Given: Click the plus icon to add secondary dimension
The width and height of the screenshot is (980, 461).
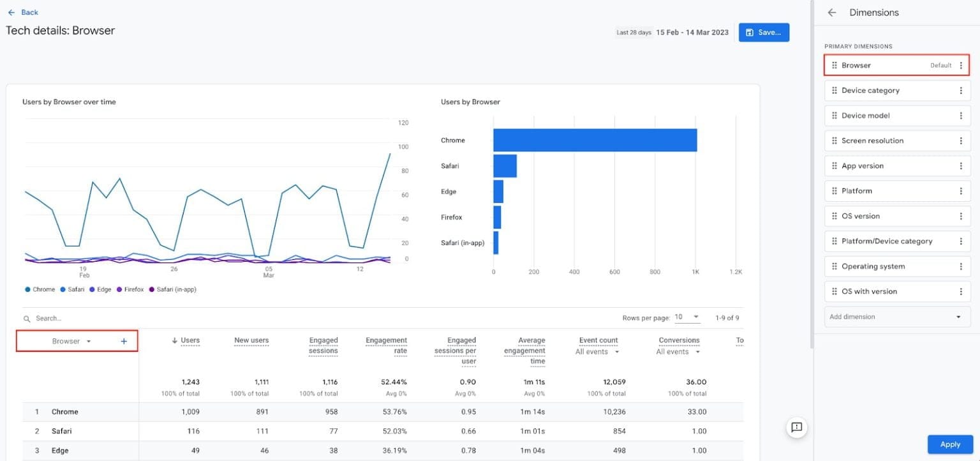Looking at the screenshot, I should tap(123, 340).
